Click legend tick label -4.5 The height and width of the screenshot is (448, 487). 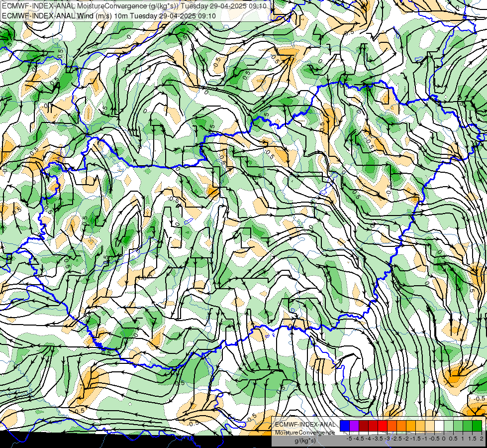[359, 439]
